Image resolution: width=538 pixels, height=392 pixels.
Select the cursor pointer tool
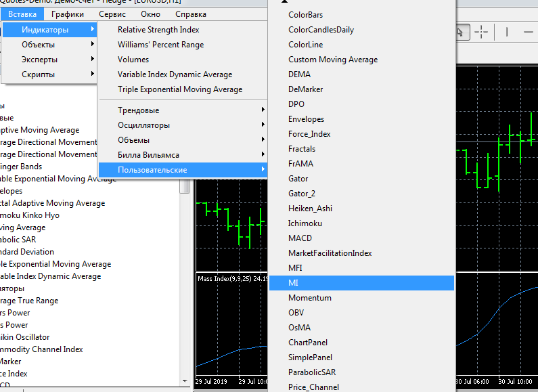point(461,32)
